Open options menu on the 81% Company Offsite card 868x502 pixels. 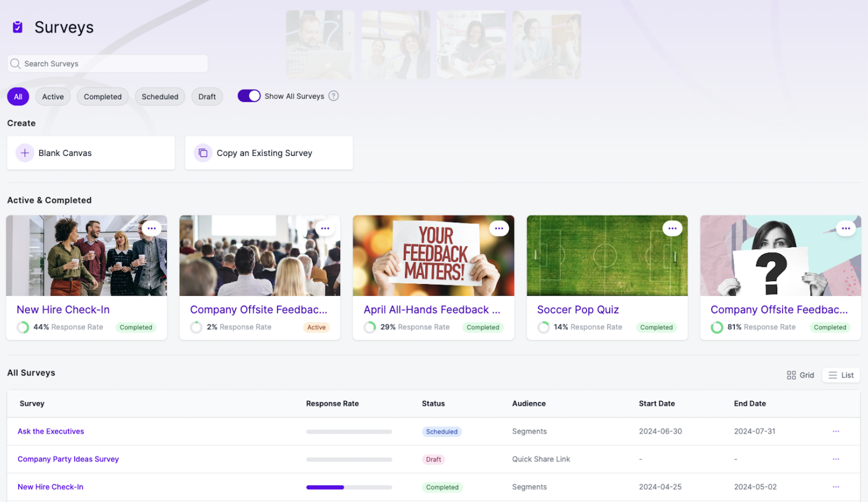point(846,229)
